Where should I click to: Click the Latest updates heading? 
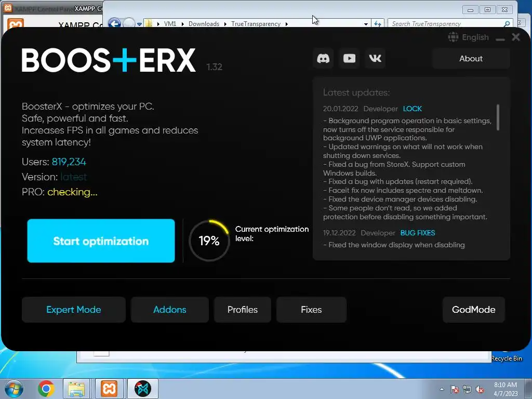point(356,92)
